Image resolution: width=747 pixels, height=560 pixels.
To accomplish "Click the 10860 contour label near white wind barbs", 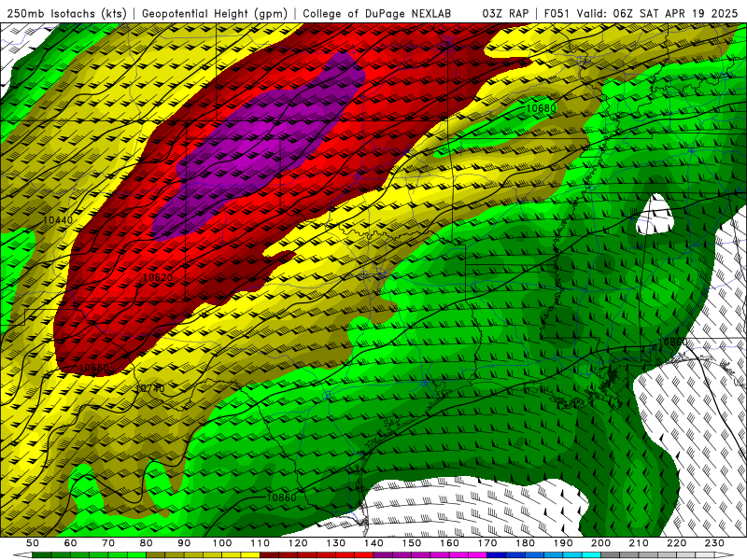I will click(672, 342).
